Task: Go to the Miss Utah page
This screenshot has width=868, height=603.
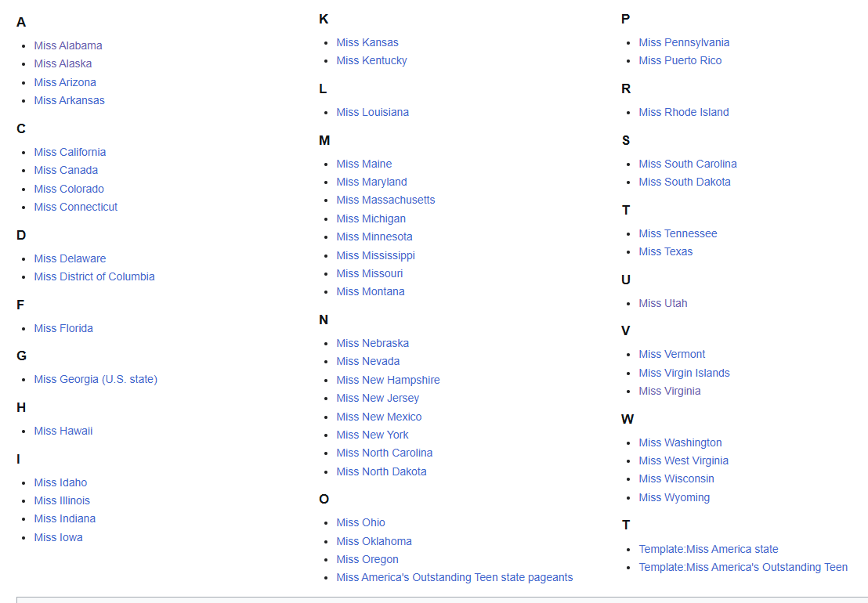Action: [x=663, y=303]
